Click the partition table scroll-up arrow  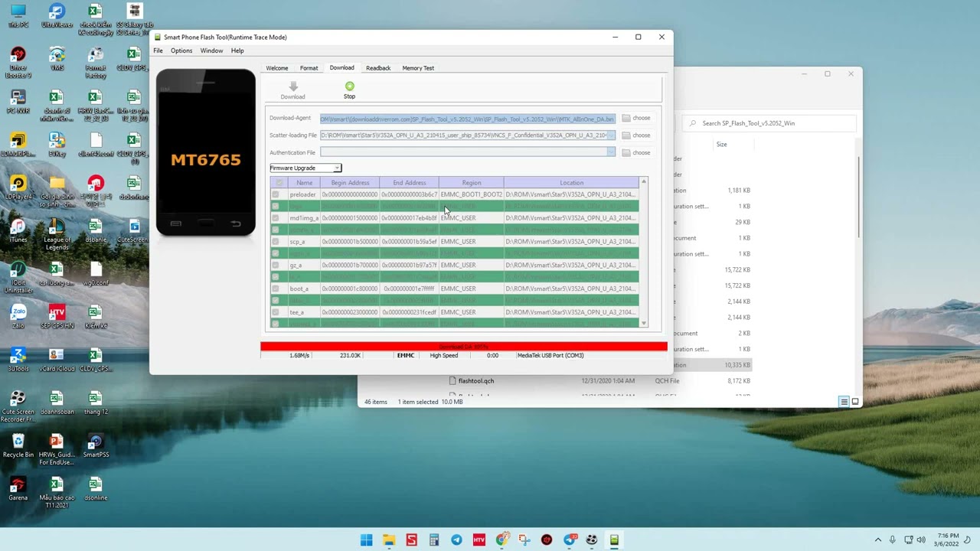point(644,182)
